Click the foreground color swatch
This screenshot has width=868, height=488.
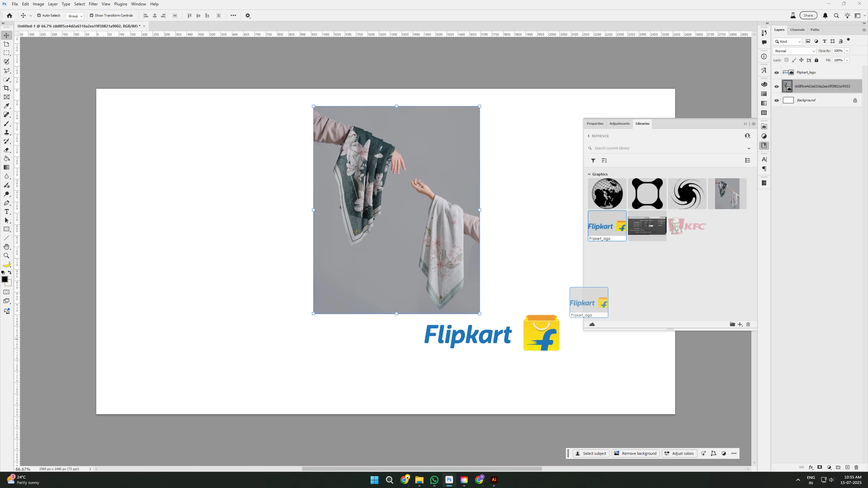click(4, 279)
